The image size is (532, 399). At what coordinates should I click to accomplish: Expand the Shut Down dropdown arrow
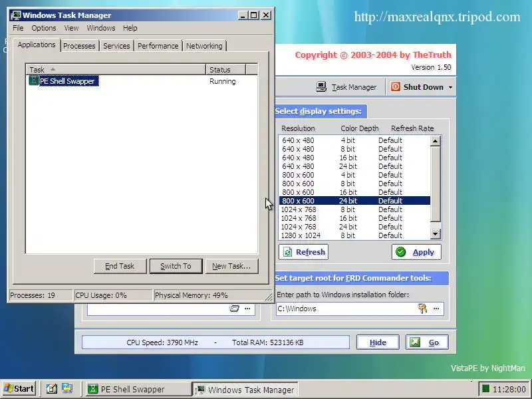(x=451, y=88)
